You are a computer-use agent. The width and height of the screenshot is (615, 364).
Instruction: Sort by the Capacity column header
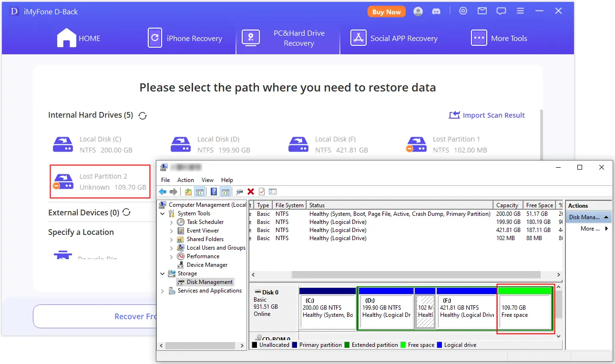coord(507,205)
